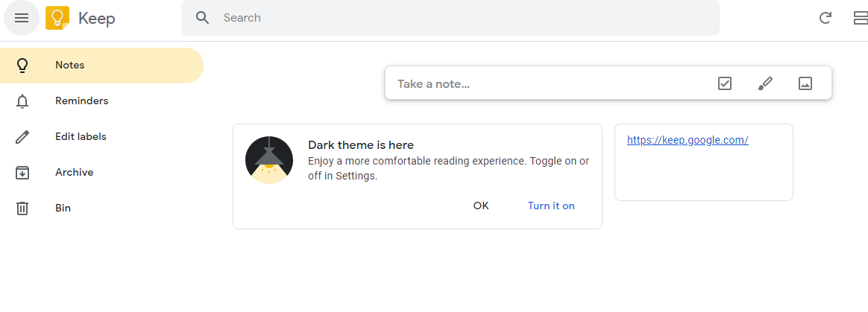The image size is (868, 312).
Task: Enable dark theme via Turn it on
Action: pos(551,206)
